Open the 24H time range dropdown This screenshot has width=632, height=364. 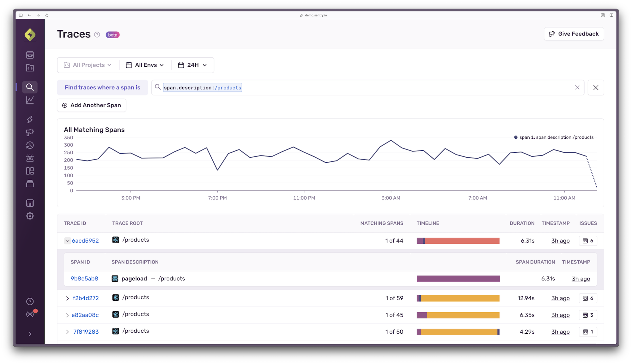point(192,65)
